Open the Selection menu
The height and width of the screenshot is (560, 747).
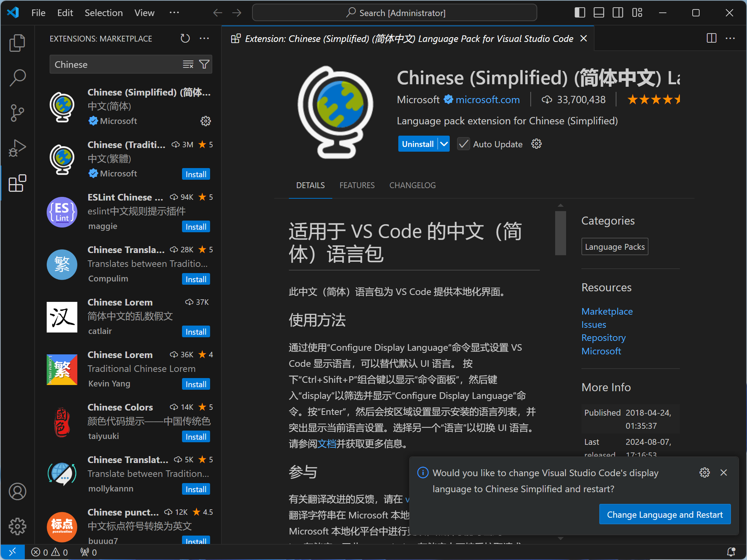(x=104, y=13)
